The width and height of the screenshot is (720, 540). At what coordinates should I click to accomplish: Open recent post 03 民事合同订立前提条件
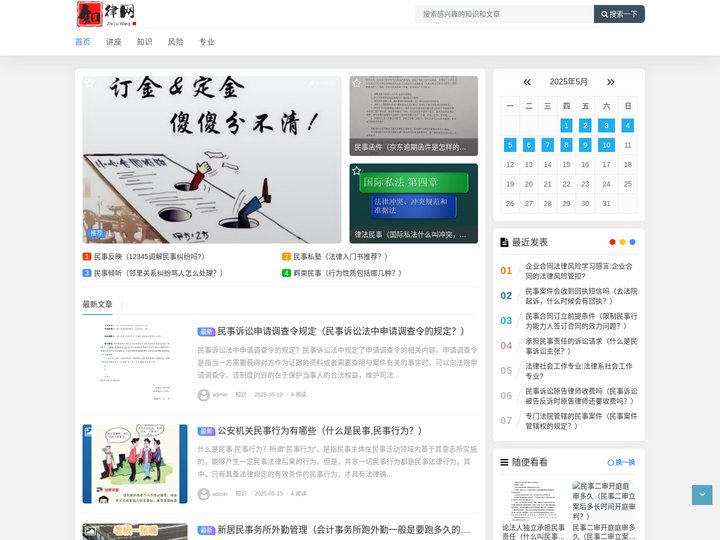(x=581, y=321)
